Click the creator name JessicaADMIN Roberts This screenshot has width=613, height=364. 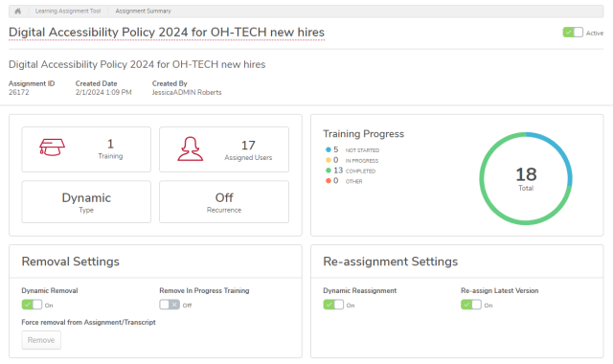(187, 92)
